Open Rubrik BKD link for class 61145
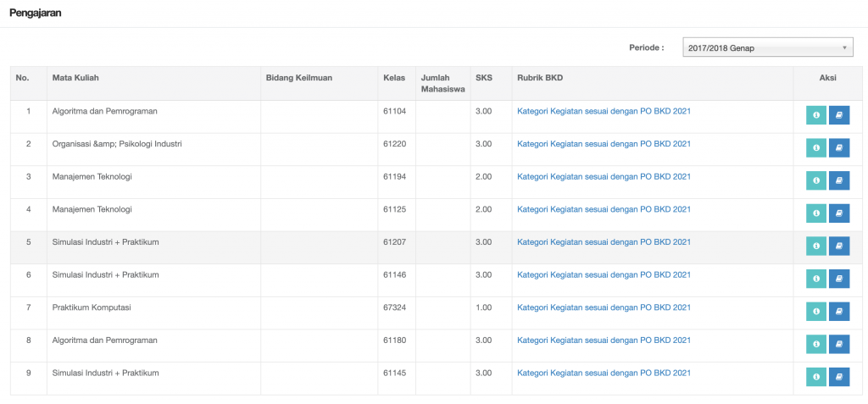 (x=604, y=373)
